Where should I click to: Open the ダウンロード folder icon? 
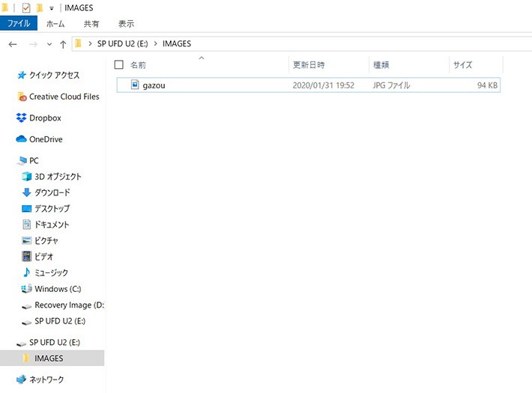(x=27, y=192)
